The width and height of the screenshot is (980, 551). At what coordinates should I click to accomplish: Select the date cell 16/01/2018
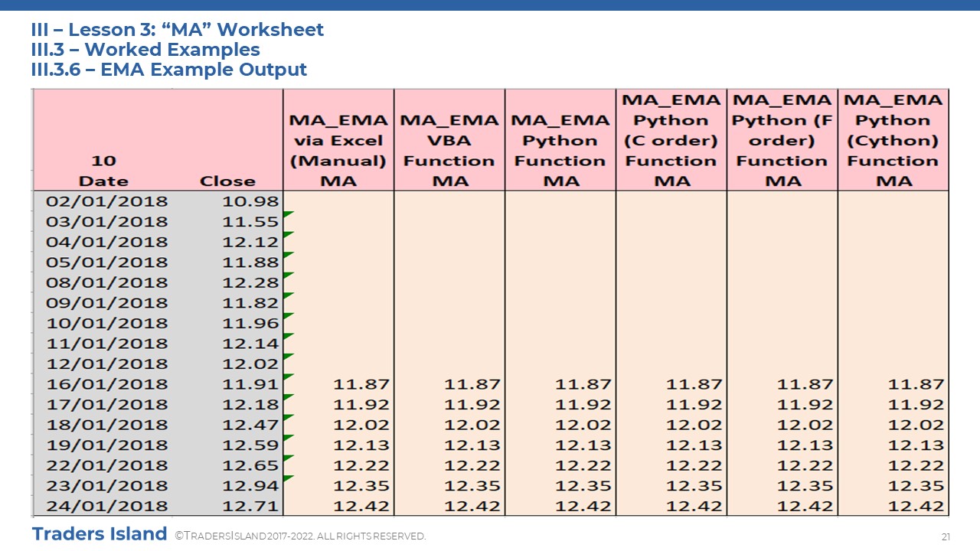[107, 384]
